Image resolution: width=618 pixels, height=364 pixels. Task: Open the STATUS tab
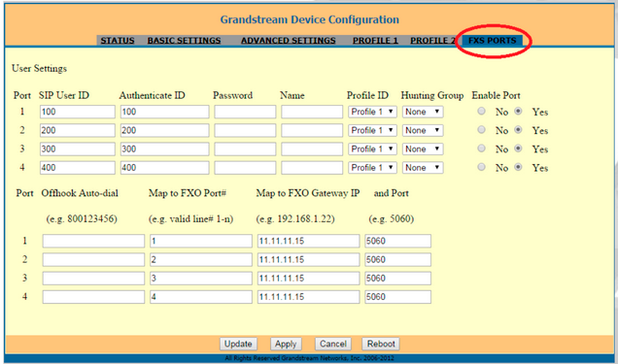point(118,41)
